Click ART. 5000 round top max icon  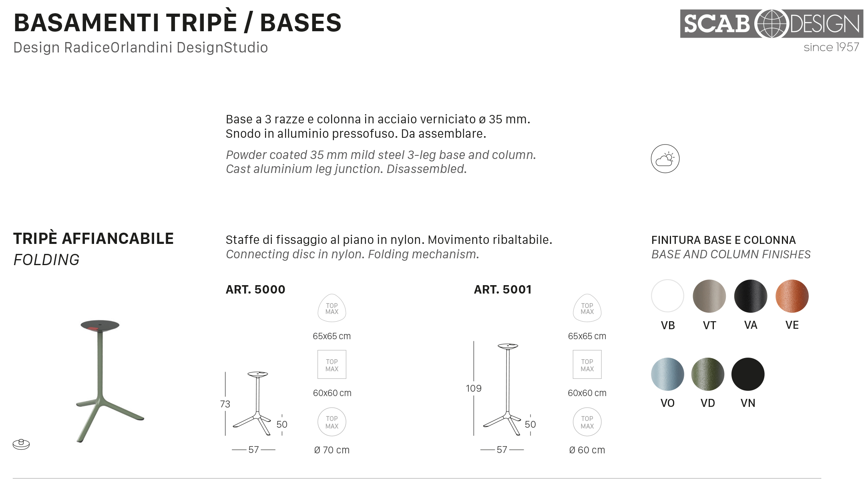(332, 422)
